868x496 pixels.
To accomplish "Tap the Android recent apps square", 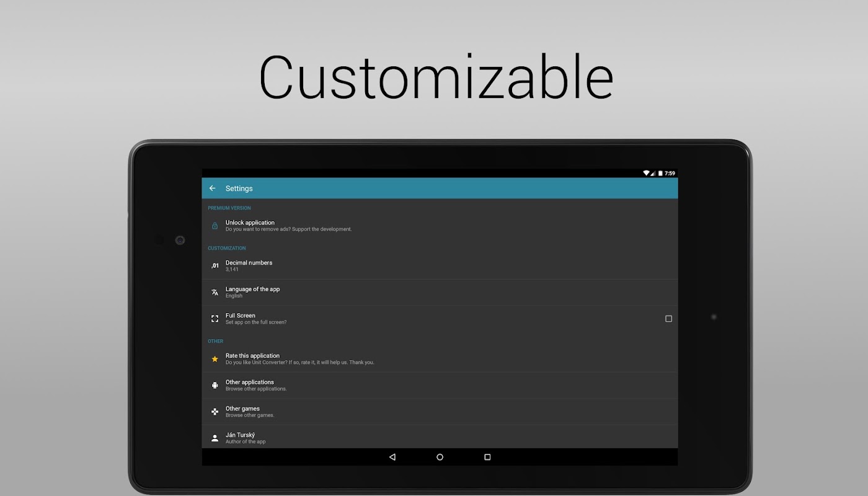I will point(487,457).
